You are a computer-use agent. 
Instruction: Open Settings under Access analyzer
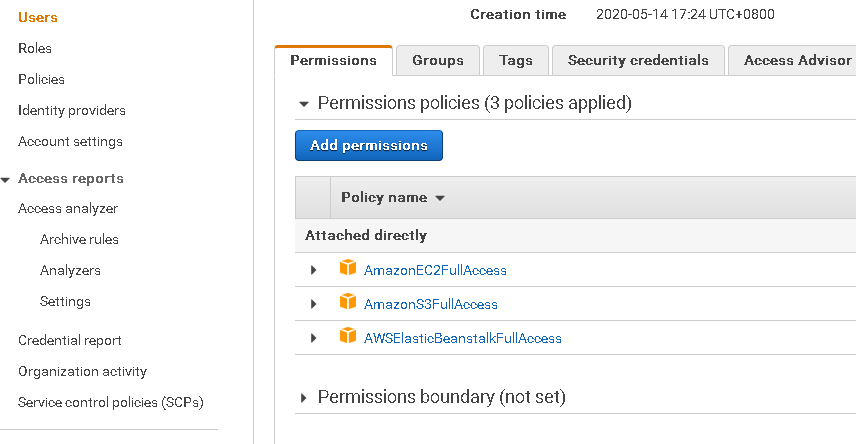66,301
